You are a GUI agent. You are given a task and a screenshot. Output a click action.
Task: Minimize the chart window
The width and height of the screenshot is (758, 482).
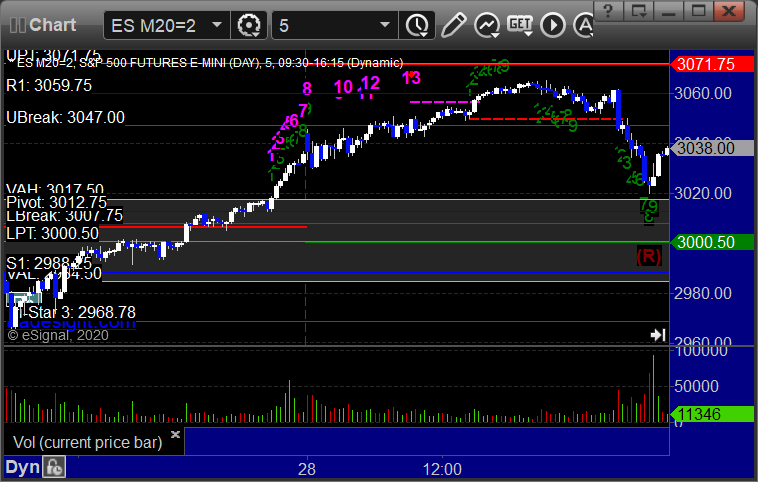point(669,11)
